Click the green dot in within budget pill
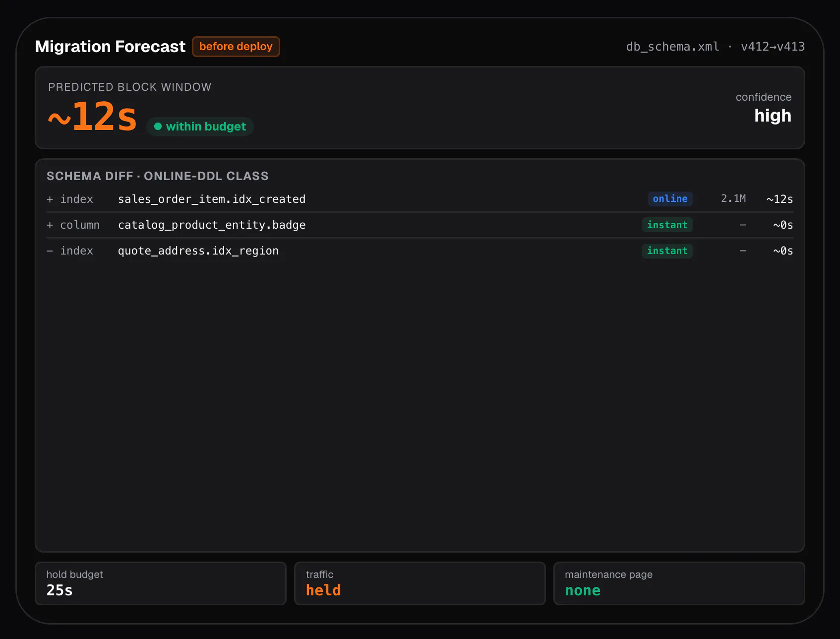Image resolution: width=840 pixels, height=639 pixels. pyautogui.click(x=158, y=127)
